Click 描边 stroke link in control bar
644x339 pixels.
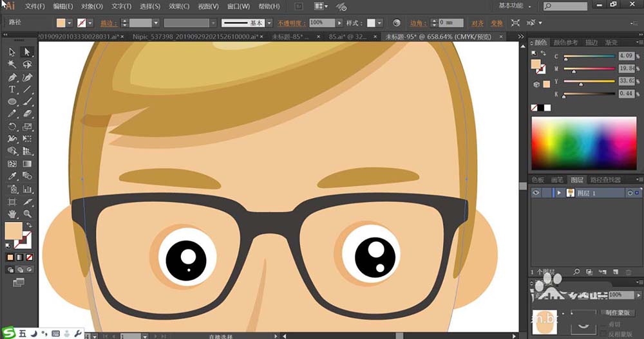[108, 23]
